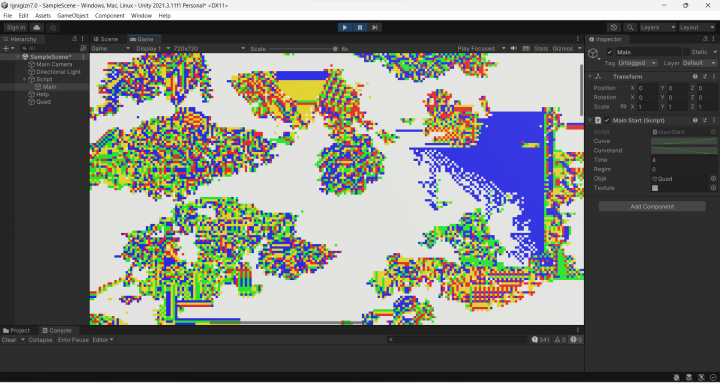Open the Game view options kebab menu
720x383 pixels.
pos(578,39)
